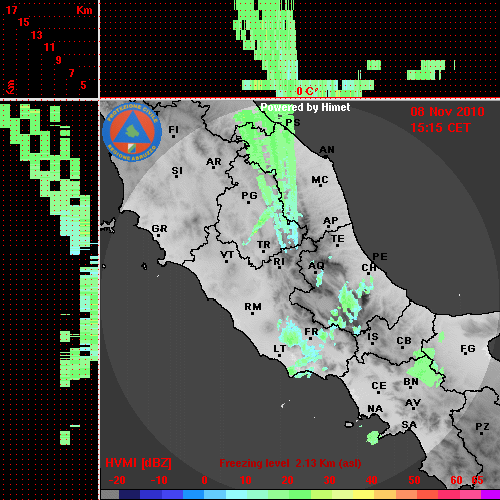
Task: Select the PG city label
Action: (249, 195)
